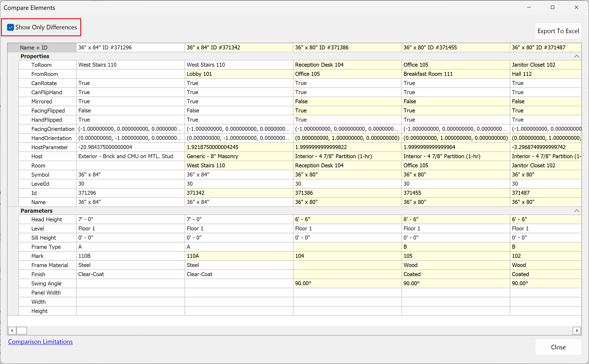The height and width of the screenshot is (364, 589).
Task: Click the Finish row label
Action: [48, 274]
